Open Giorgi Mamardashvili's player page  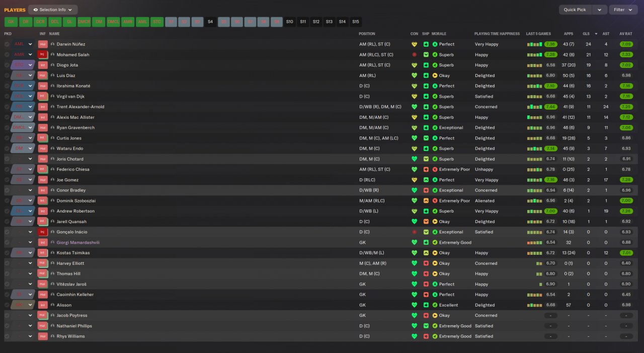[78, 242]
